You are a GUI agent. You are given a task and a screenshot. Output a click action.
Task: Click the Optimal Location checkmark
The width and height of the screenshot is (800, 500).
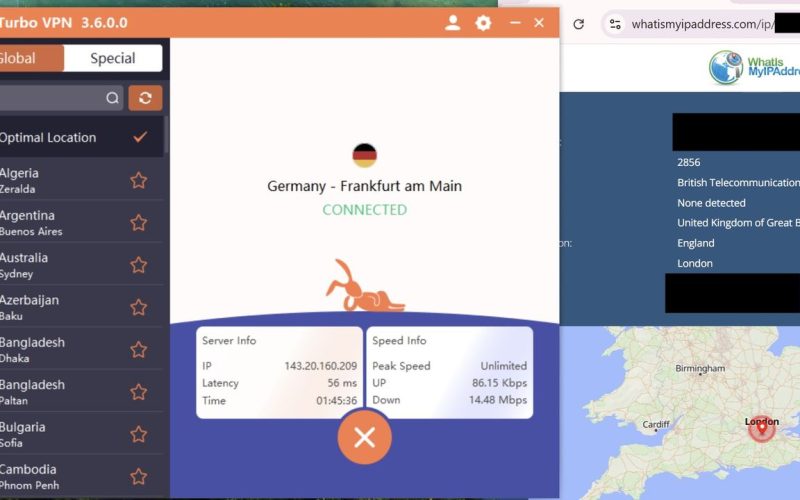click(140, 137)
